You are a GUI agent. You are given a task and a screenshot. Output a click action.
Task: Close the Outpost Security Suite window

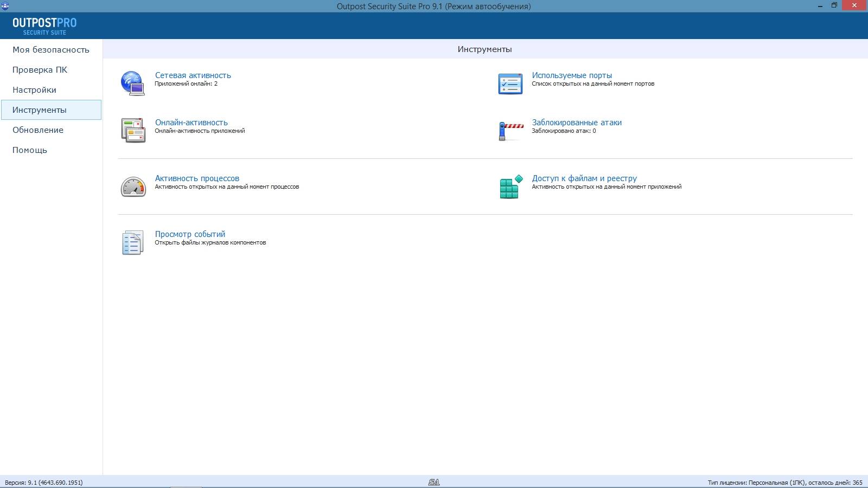coord(854,5)
